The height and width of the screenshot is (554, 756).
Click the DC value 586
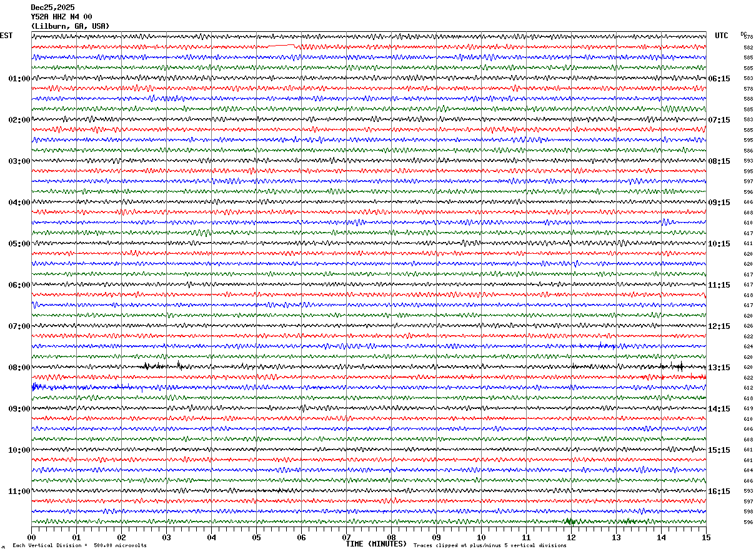pos(748,151)
